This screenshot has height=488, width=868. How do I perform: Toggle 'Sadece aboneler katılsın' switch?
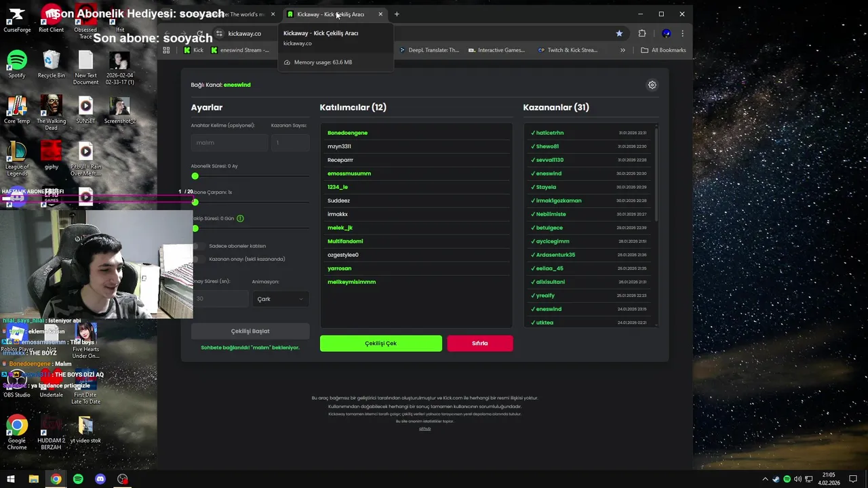pos(199,246)
